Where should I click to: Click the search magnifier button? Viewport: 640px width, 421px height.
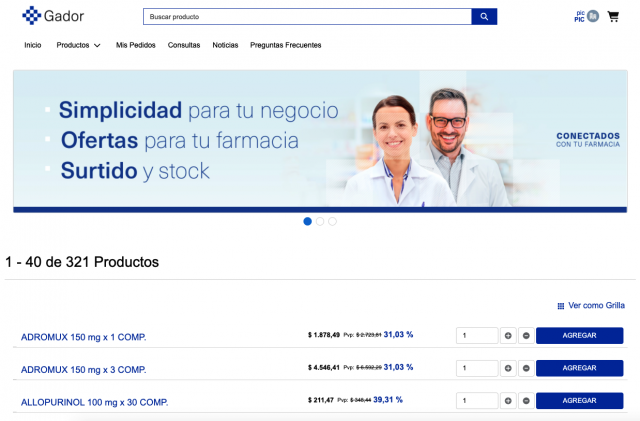point(484,17)
